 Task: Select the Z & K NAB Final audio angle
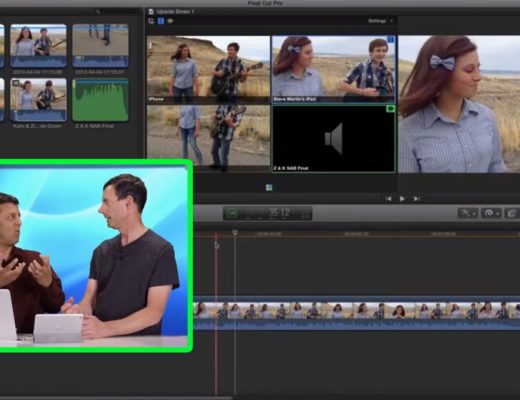pyautogui.click(x=334, y=139)
